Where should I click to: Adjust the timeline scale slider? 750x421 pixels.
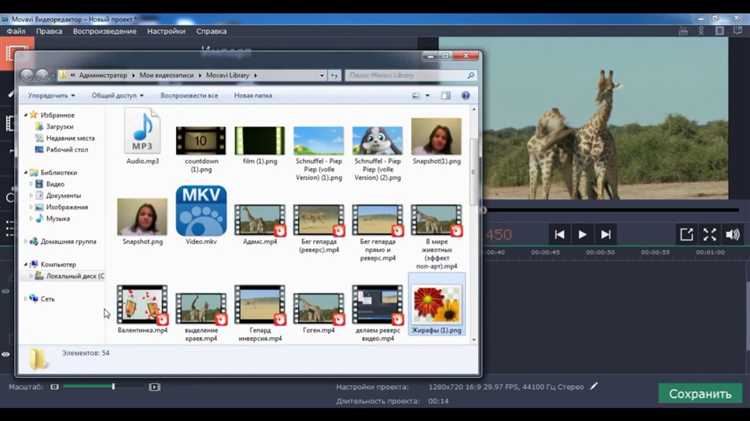click(113, 386)
